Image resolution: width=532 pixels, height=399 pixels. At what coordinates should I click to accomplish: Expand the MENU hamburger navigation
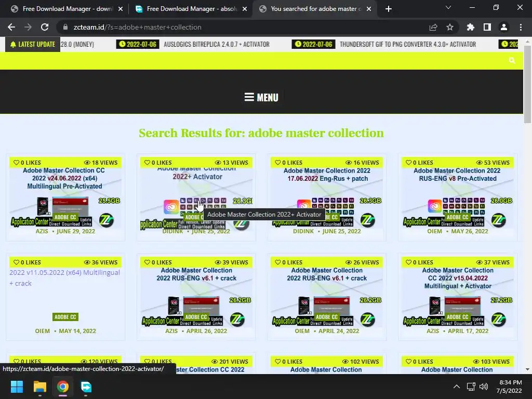tap(261, 97)
